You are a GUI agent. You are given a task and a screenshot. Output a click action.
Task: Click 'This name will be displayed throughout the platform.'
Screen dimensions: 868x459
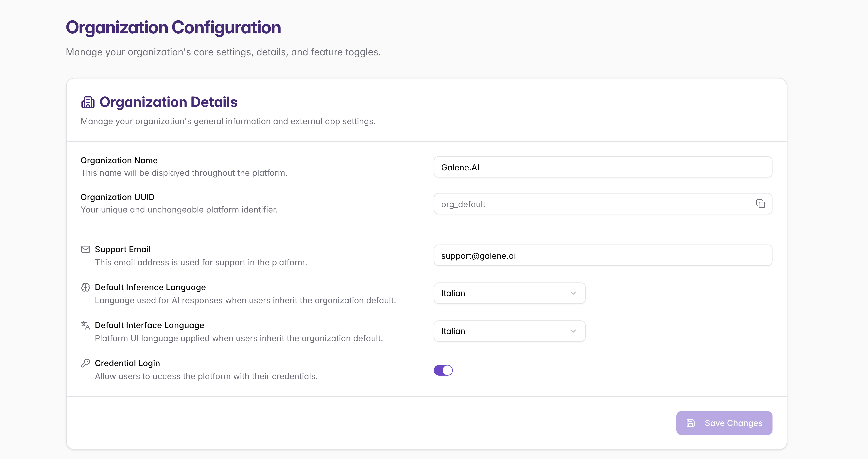(184, 173)
